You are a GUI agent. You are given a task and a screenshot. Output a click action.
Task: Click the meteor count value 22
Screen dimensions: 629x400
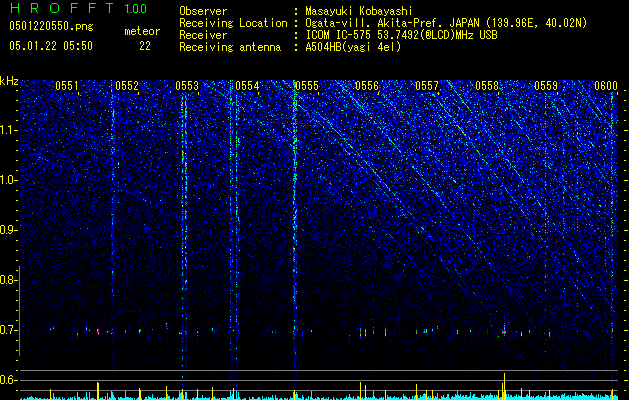(x=145, y=46)
